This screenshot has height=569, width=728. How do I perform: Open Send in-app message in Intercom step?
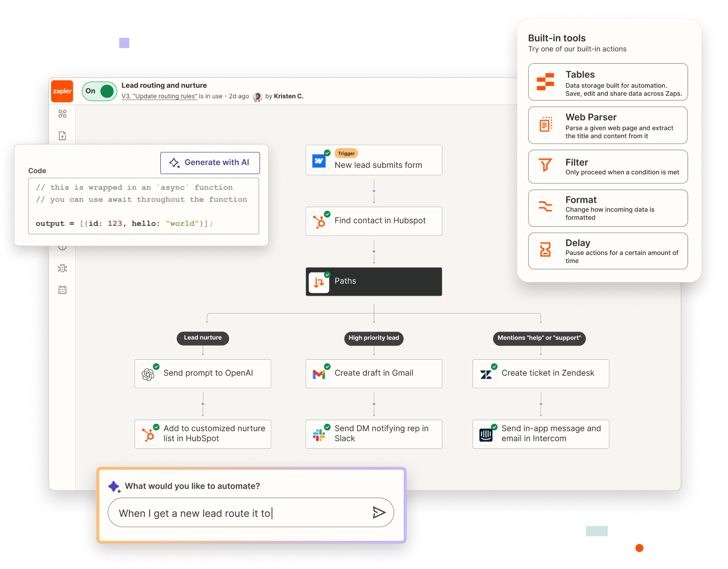coord(541,434)
